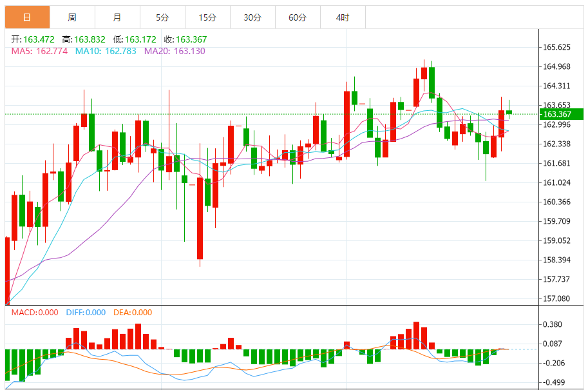The width and height of the screenshot is (588, 390).
Task: Click the 162.996 price axis label
Action: pyautogui.click(x=556, y=124)
